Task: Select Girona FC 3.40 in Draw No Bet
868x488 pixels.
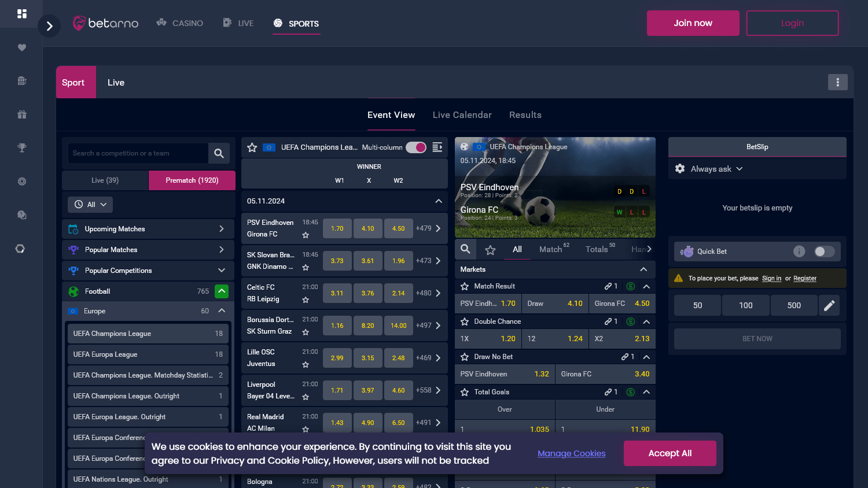Action: (605, 374)
